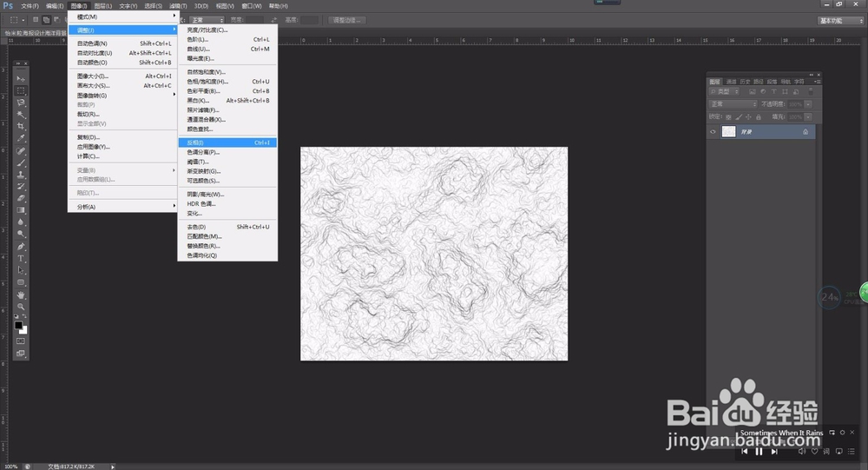The height and width of the screenshot is (470, 868).
Task: Choose 图像大小(I)... menu item
Action: (122, 76)
